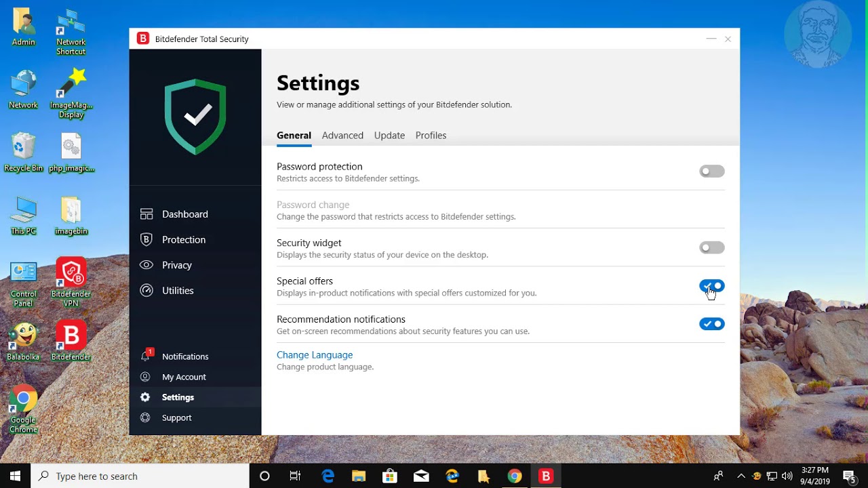Screen dimensions: 868x488
Task: Open Bitdefender VPN desktop shortcut
Action: click(x=71, y=282)
